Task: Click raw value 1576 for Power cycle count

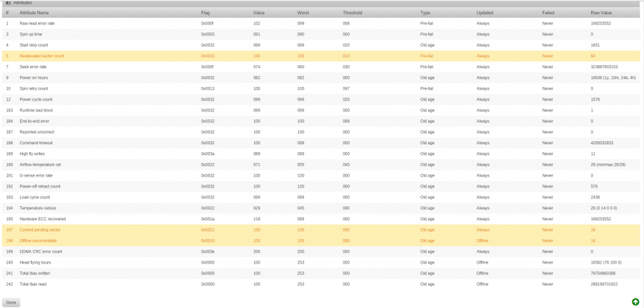Action: pyautogui.click(x=595, y=99)
